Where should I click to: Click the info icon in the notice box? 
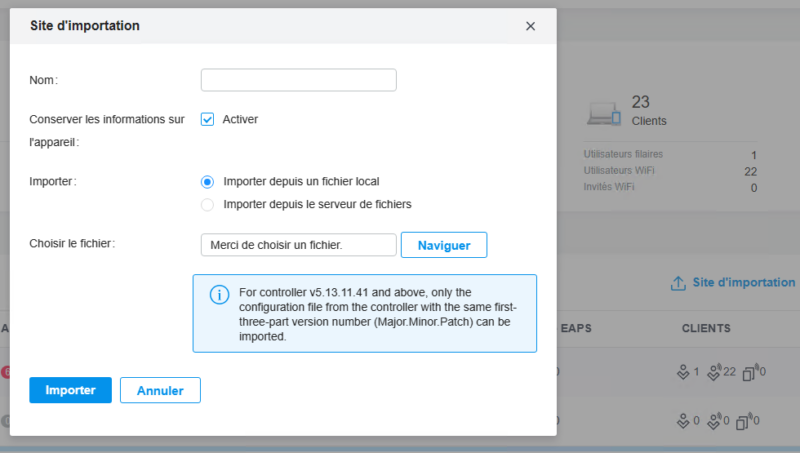219,295
